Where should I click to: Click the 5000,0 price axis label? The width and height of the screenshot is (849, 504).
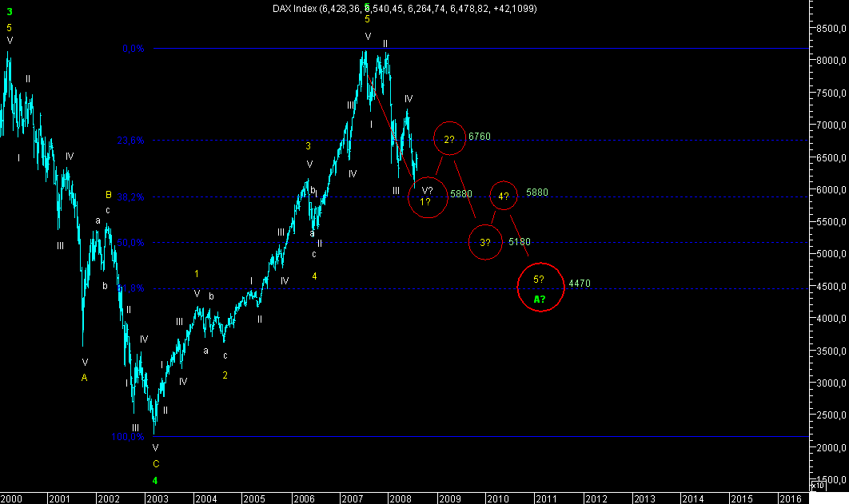pyautogui.click(x=831, y=254)
